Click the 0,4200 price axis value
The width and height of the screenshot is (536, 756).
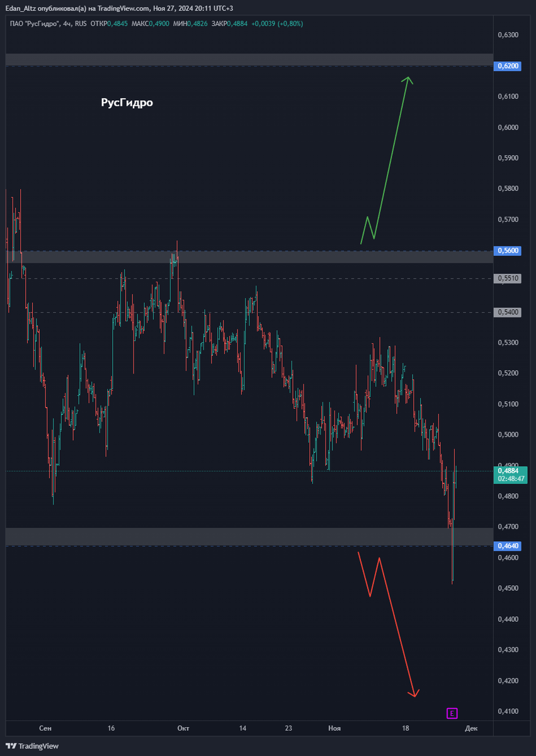coord(508,680)
